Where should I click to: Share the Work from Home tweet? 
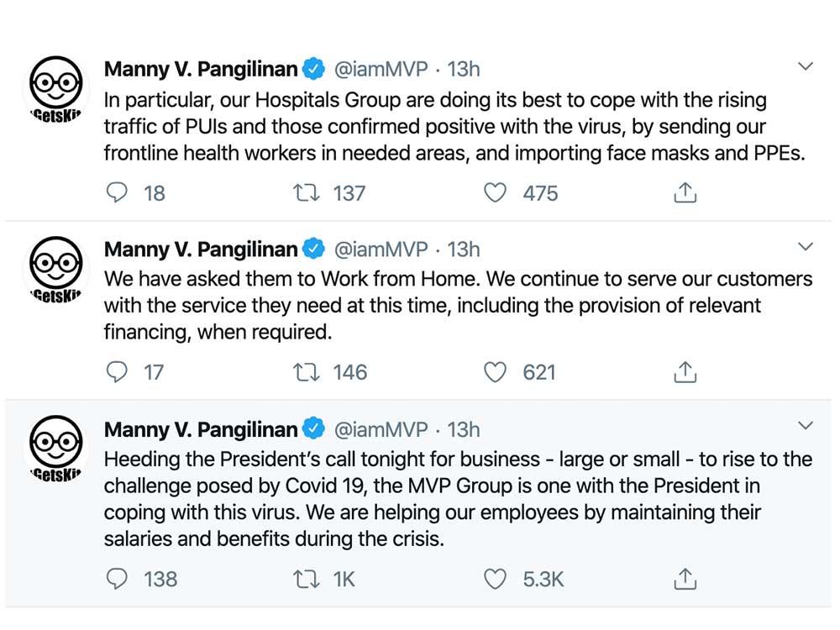(685, 371)
